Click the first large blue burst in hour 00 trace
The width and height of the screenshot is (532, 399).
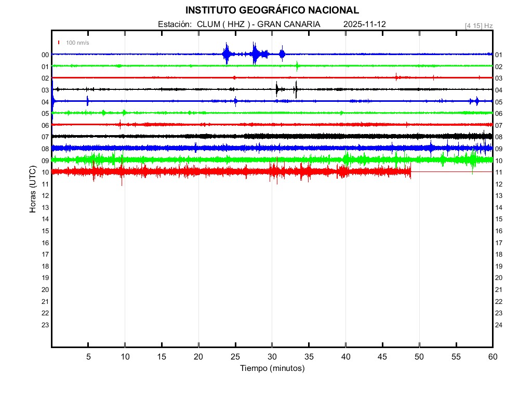(227, 54)
